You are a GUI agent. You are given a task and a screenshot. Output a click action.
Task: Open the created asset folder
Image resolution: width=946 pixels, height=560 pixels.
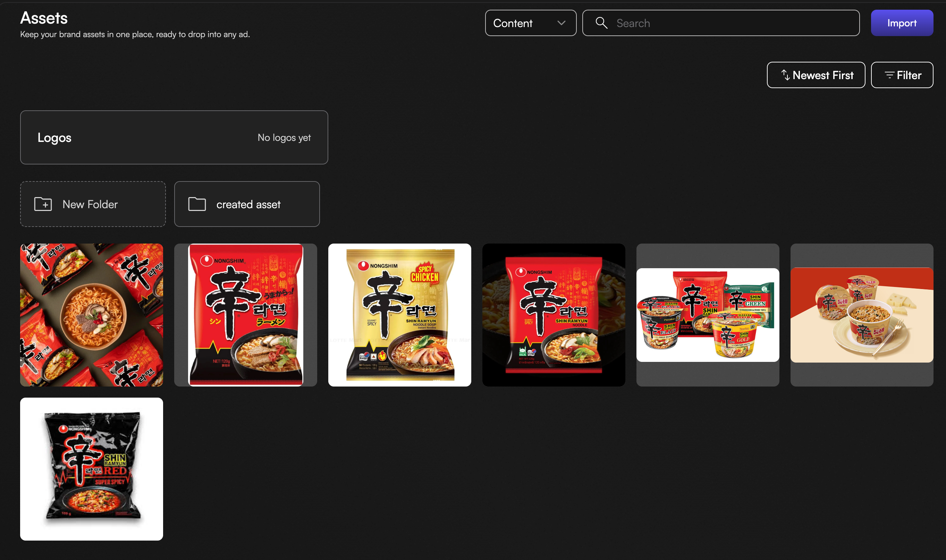coord(247,204)
